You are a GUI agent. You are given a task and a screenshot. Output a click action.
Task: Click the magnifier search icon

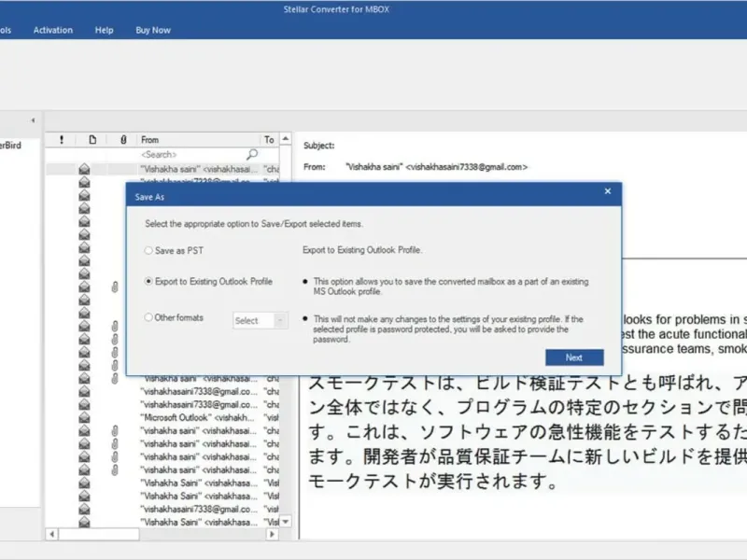pyautogui.click(x=252, y=154)
